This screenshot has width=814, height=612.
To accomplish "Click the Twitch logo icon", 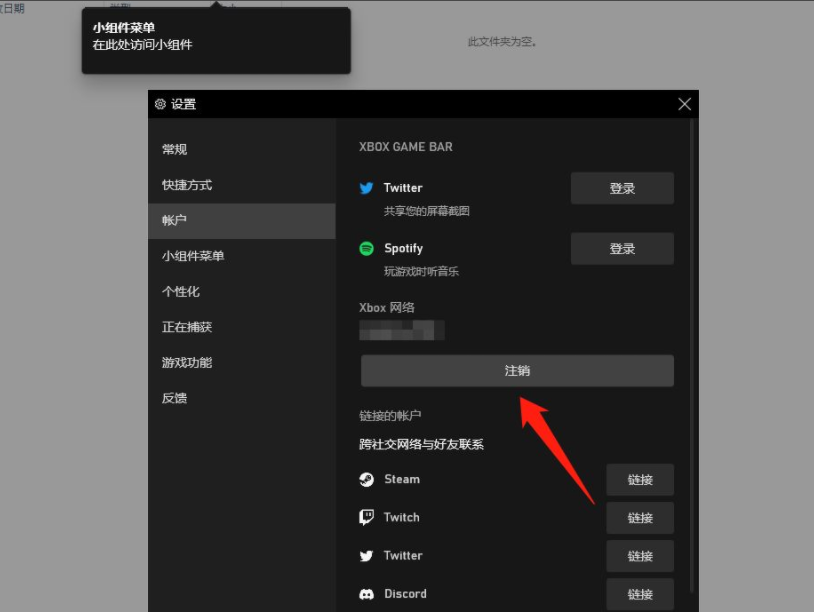I will [x=367, y=518].
